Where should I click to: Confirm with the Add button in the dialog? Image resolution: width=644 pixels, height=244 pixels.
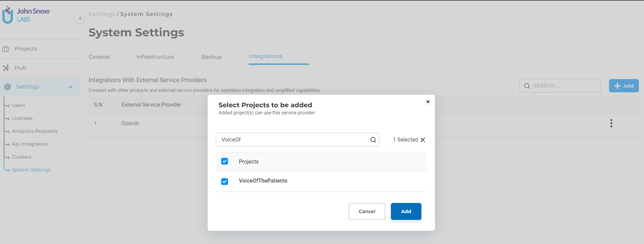coord(406,211)
